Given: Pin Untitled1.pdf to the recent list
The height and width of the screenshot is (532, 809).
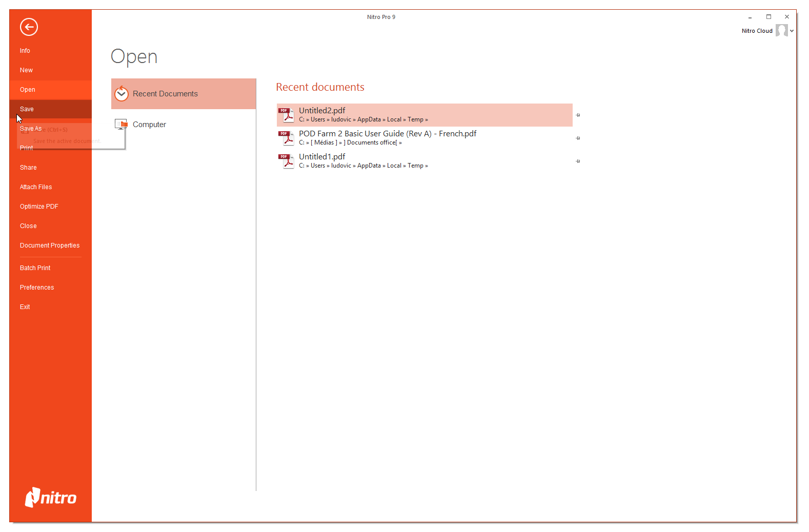Looking at the screenshot, I should [578, 161].
